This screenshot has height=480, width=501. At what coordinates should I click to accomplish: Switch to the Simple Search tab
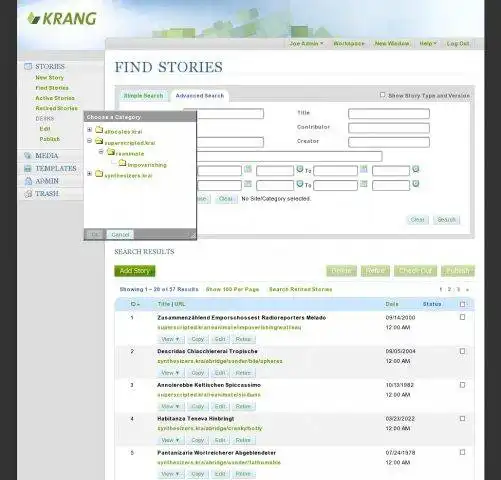(x=143, y=96)
